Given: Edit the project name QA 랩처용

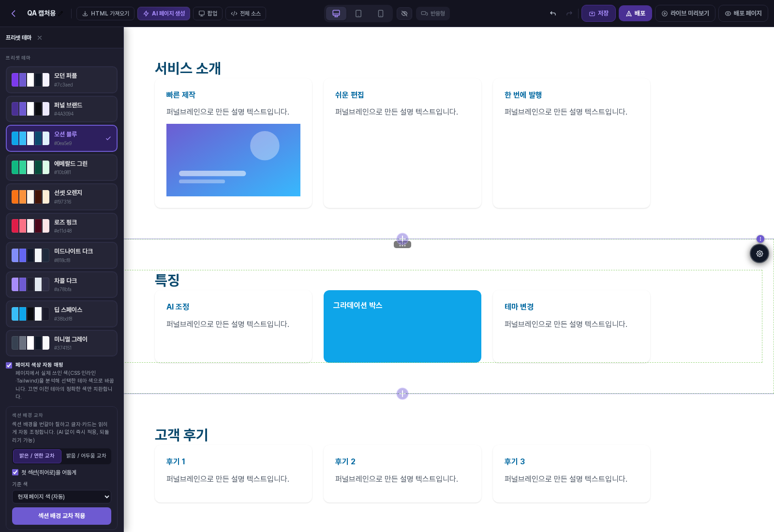Looking at the screenshot, I should click(42, 13).
